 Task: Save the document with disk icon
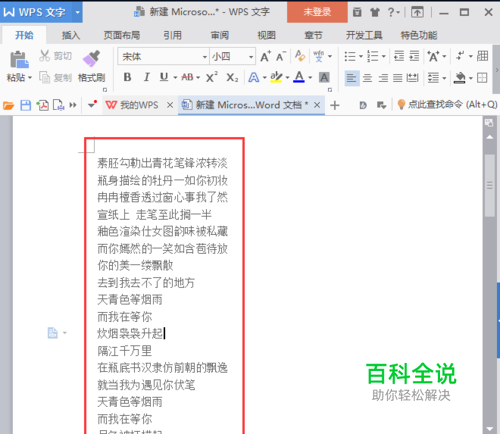25,105
